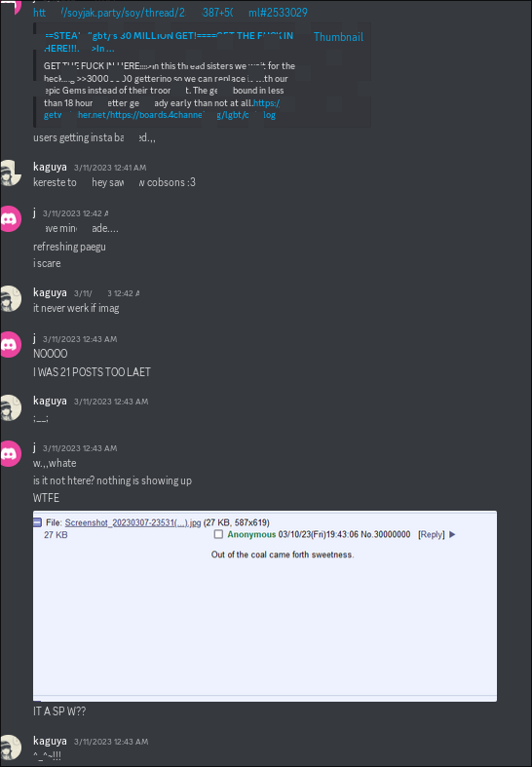The width and height of the screenshot is (532, 767).
Task: Click kaguya's avatar next to 'it never werk'
Action: (x=11, y=298)
